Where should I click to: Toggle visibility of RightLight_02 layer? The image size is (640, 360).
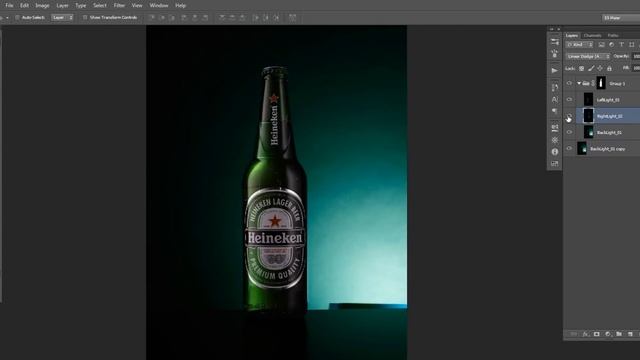569,116
